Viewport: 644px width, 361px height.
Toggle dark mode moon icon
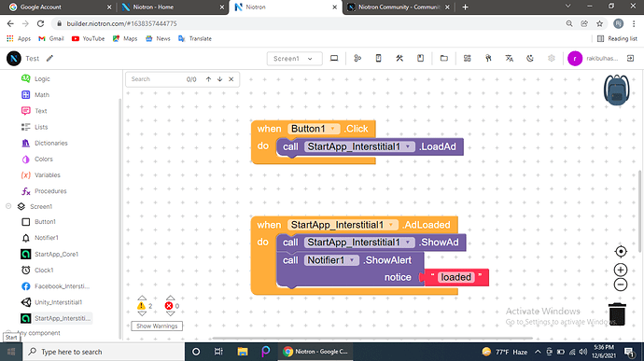[x=530, y=59]
